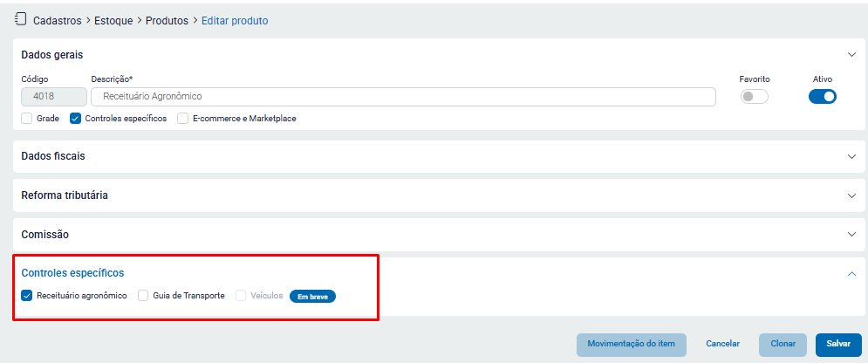Uncheck Controles específicos in Dados gerais

pos(76,119)
